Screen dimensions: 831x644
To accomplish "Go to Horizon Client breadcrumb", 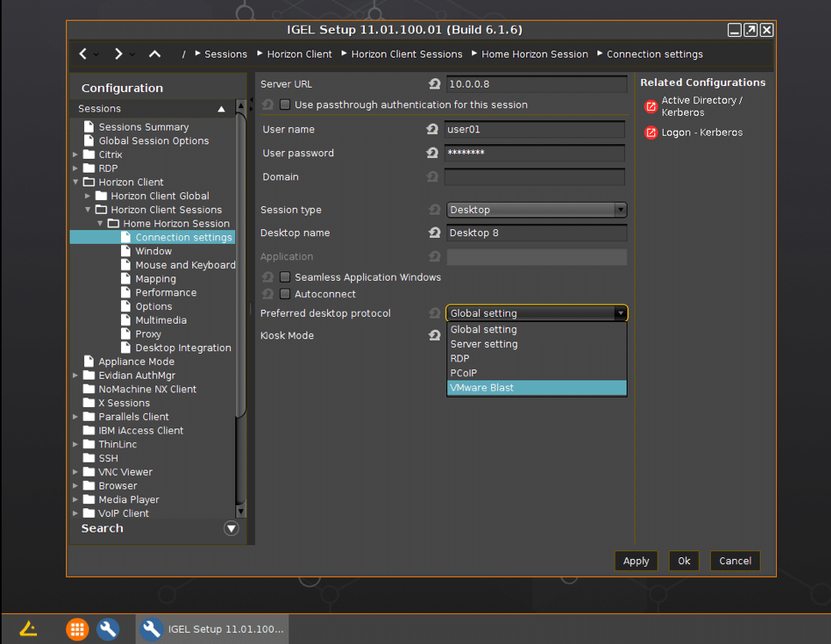I will [300, 54].
